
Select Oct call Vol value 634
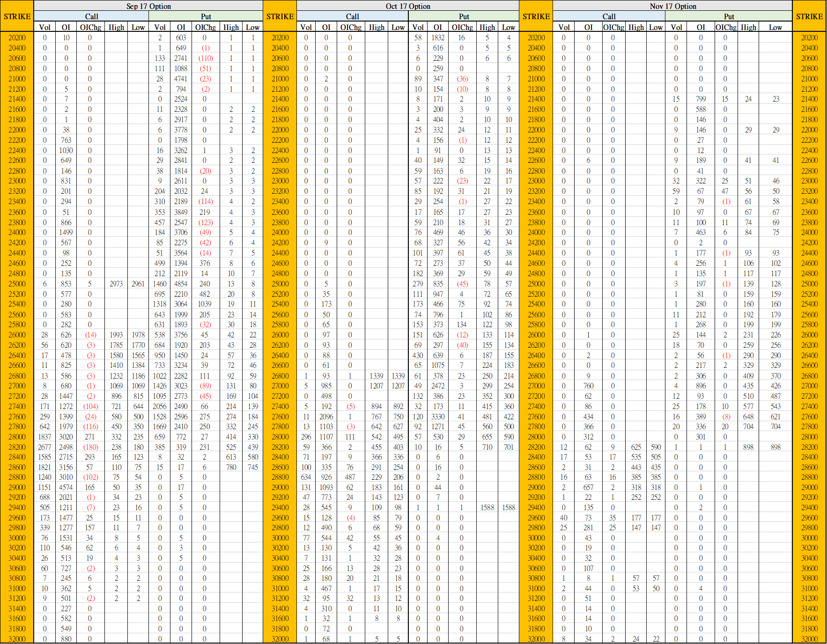pos(306,477)
